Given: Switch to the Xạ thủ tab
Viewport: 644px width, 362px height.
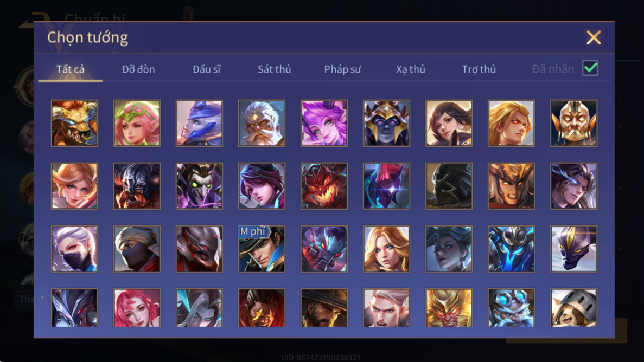Looking at the screenshot, I should [x=410, y=69].
